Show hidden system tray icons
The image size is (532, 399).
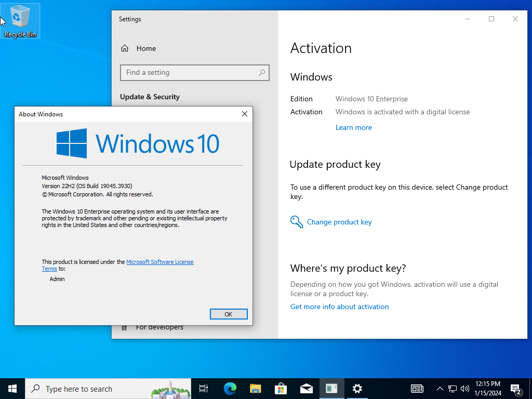(x=440, y=389)
